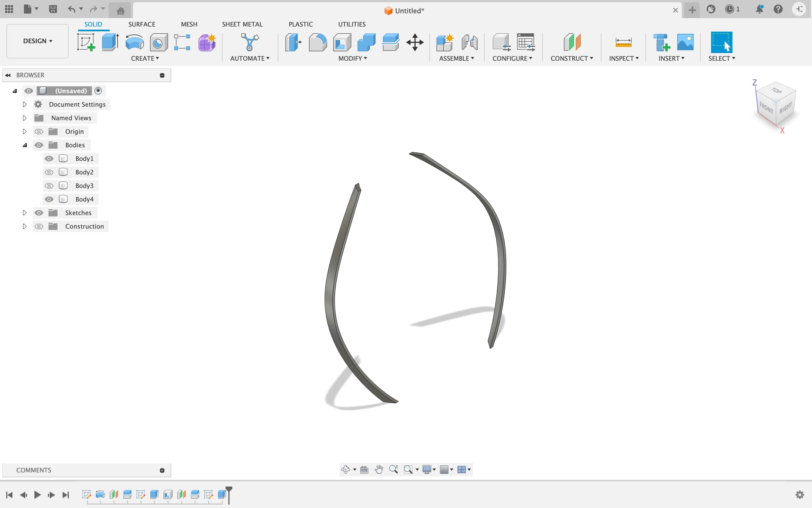
Task: Toggle Sketches folder visibility
Action: (x=39, y=213)
